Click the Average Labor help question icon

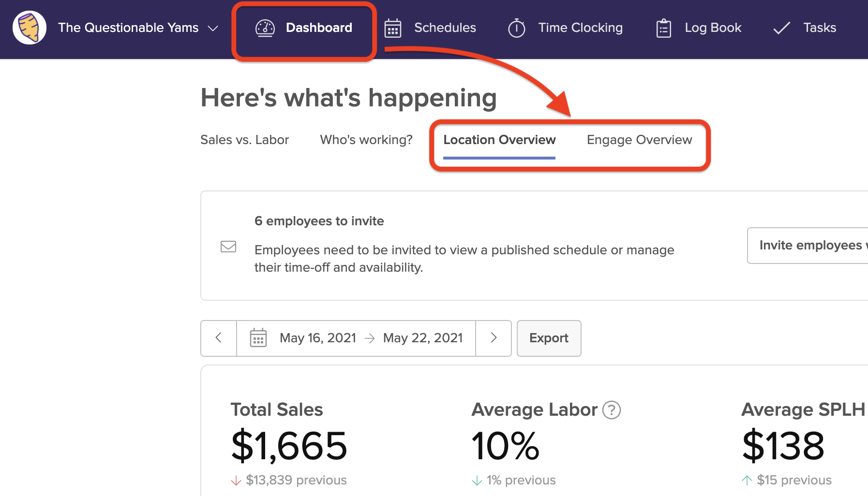pyautogui.click(x=612, y=410)
